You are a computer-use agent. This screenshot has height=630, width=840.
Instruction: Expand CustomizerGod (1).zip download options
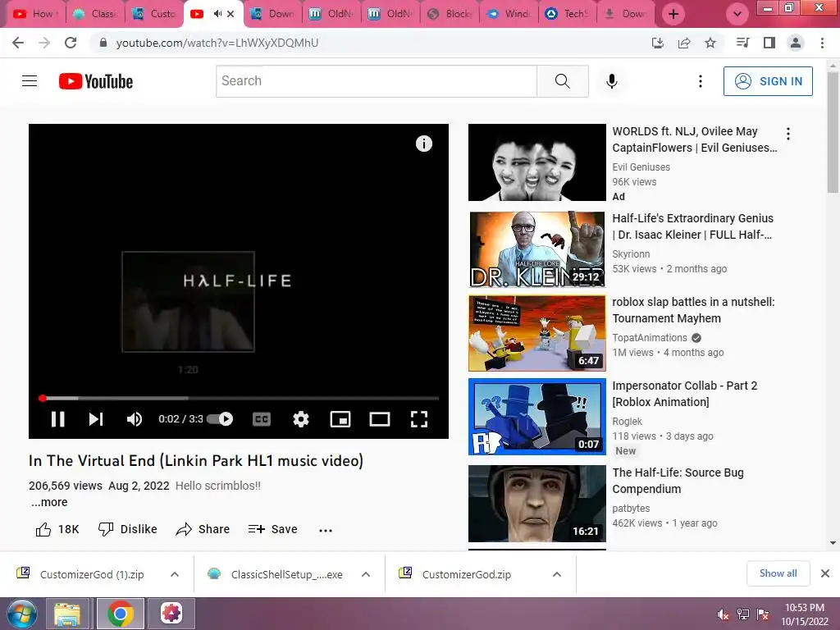[x=175, y=574]
